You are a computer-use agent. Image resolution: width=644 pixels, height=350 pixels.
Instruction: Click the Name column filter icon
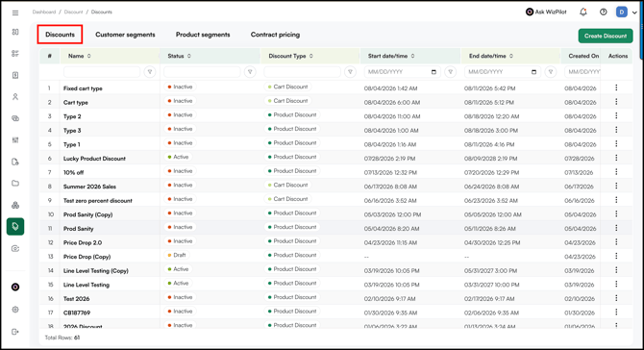pos(150,72)
